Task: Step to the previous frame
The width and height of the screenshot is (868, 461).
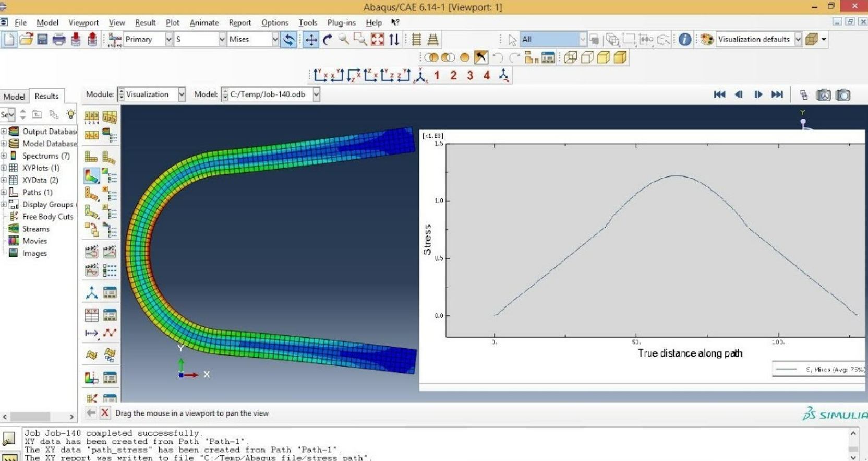Action: pos(739,94)
